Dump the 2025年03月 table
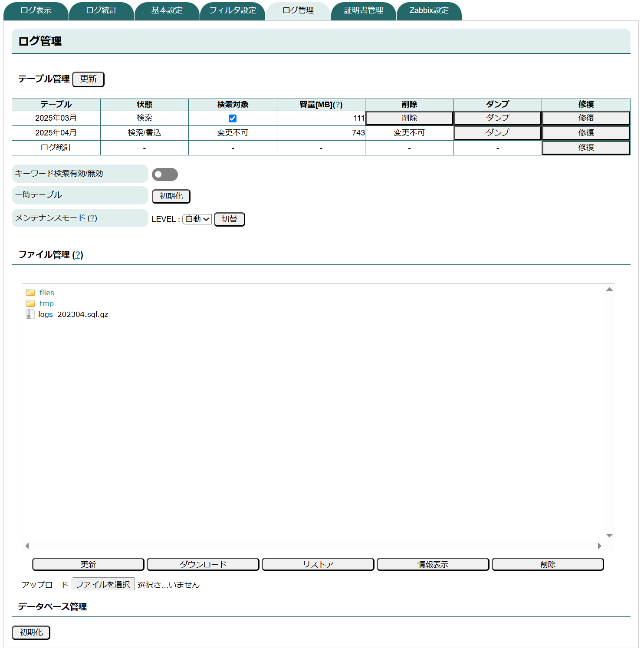This screenshot has width=644, height=662. [498, 118]
